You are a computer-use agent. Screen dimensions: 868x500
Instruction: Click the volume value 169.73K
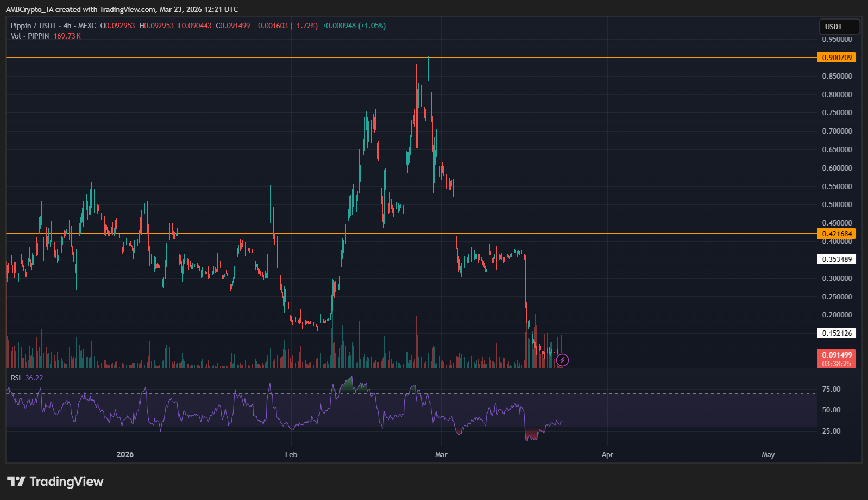tap(67, 36)
